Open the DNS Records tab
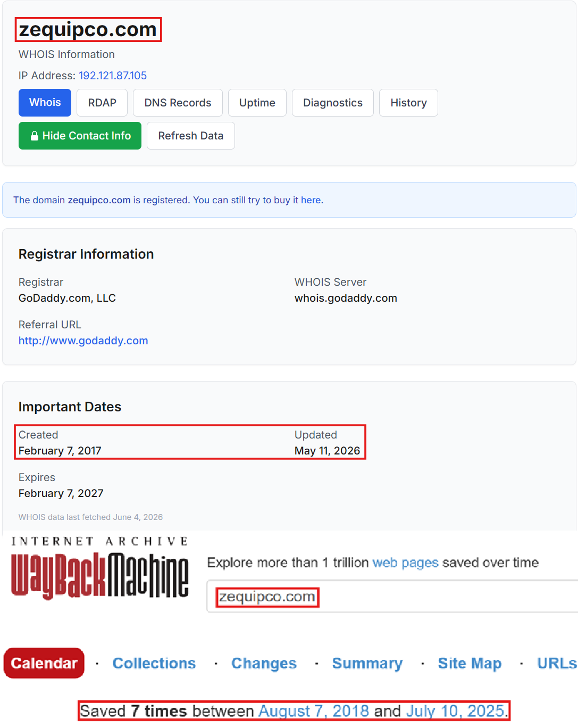Image resolution: width=578 pixels, height=728 pixels. [178, 103]
